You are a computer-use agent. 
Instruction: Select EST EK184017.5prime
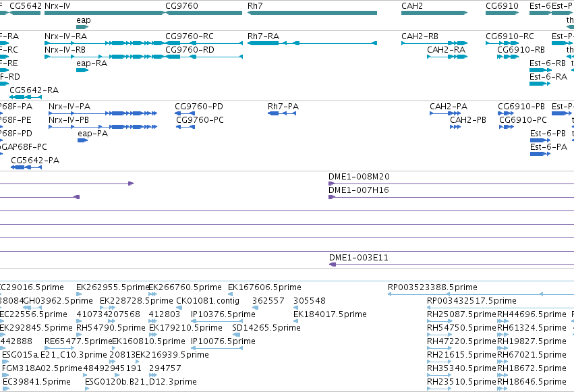pos(296,321)
